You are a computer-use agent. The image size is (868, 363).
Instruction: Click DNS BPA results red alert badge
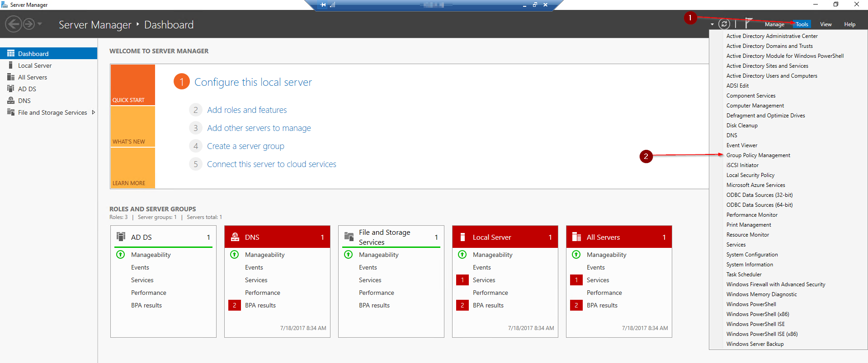[235, 305]
